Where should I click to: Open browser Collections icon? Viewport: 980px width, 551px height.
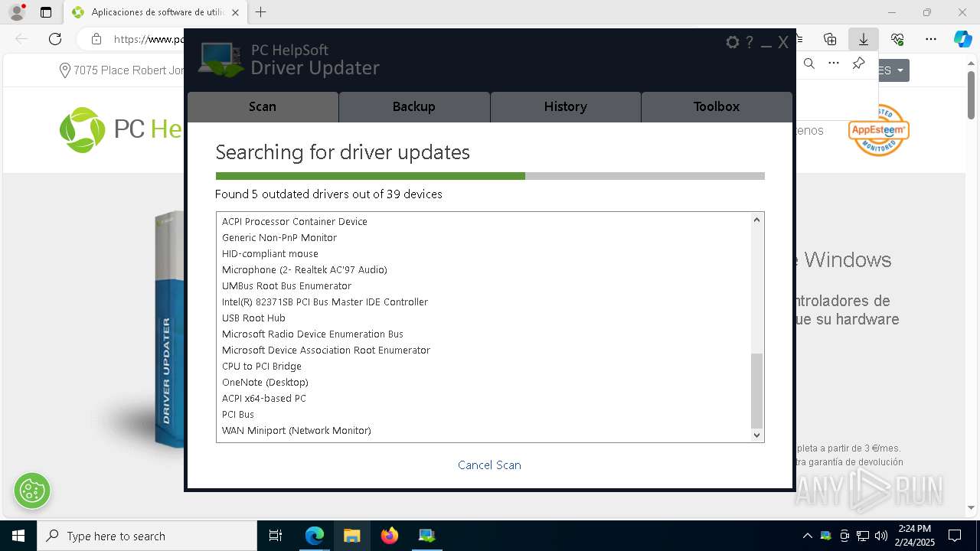tap(830, 39)
